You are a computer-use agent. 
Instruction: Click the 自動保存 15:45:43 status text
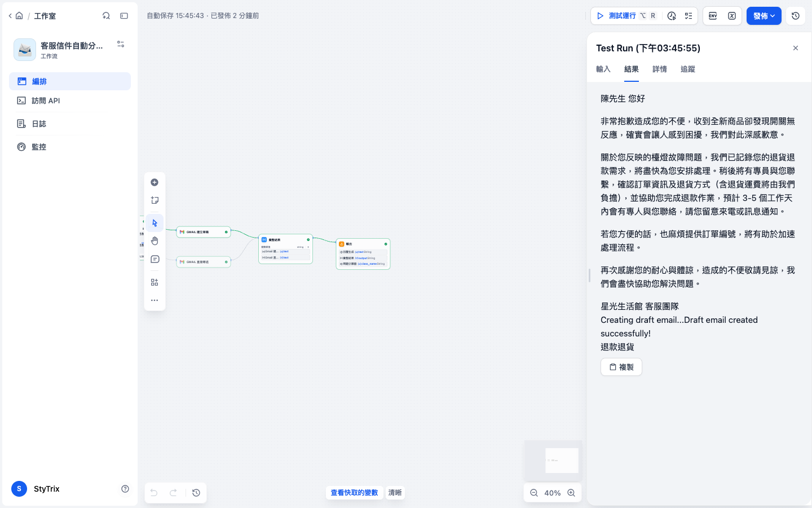click(175, 16)
